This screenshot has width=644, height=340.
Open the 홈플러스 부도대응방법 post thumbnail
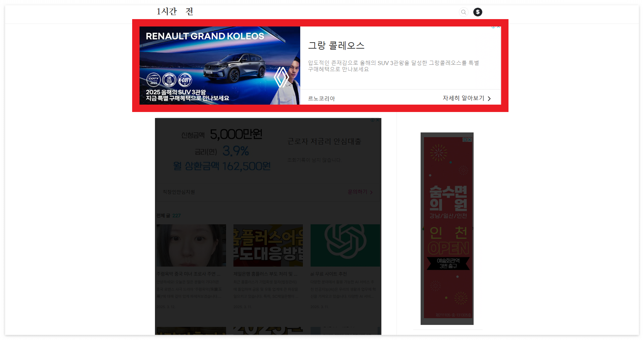click(x=268, y=245)
